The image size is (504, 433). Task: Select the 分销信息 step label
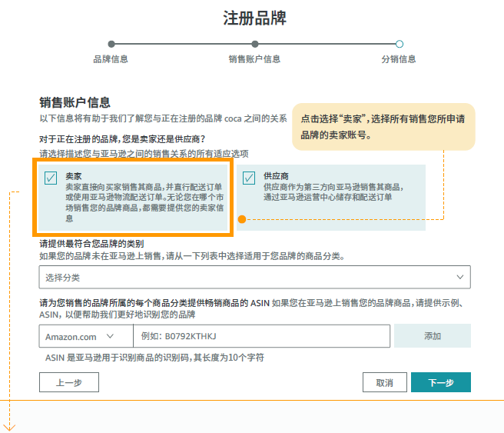399,59
